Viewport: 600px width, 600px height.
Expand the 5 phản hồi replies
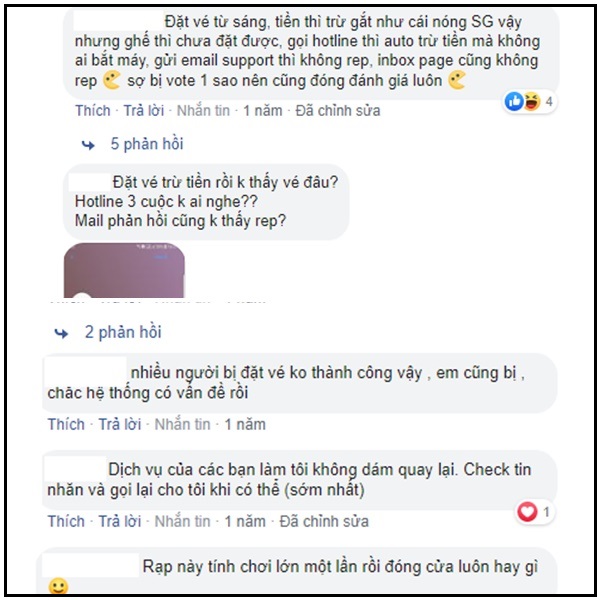(147, 144)
